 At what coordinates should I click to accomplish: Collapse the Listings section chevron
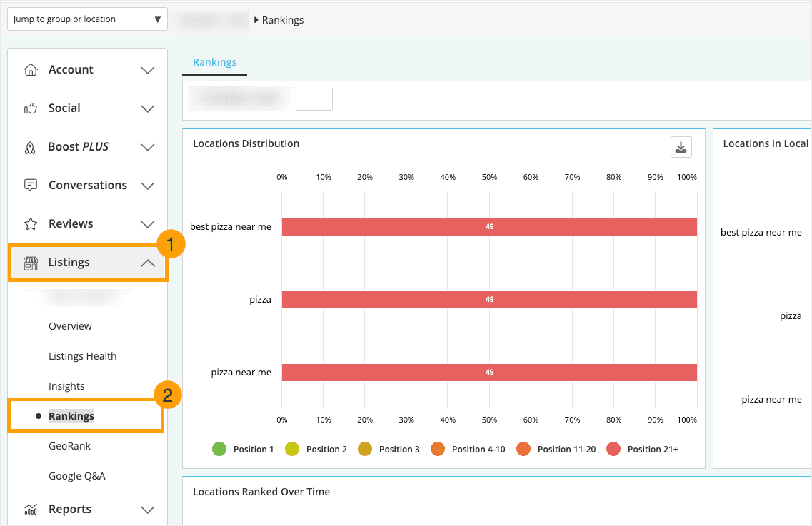pos(148,262)
